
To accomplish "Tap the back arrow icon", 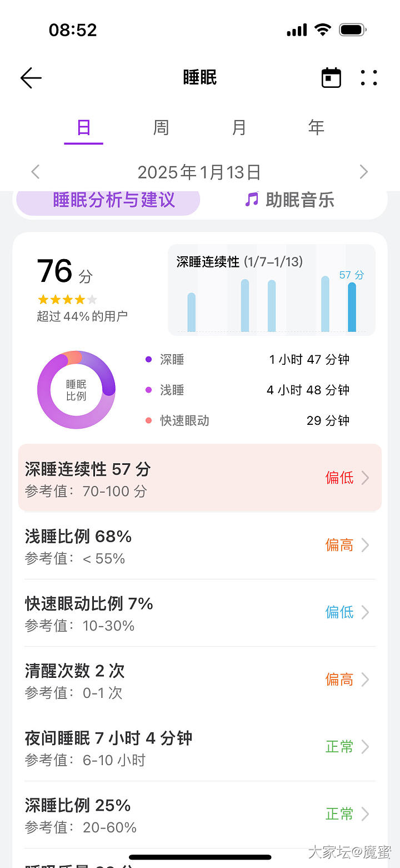I will pyautogui.click(x=31, y=78).
